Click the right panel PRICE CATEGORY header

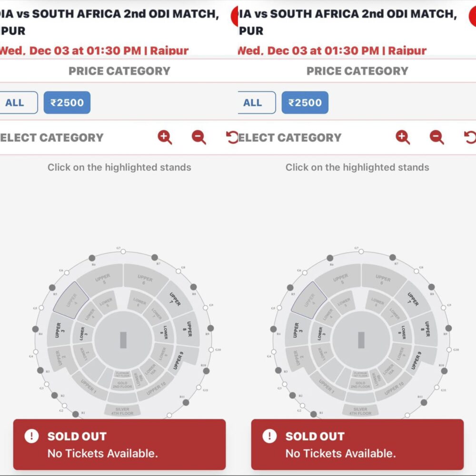[x=357, y=71]
